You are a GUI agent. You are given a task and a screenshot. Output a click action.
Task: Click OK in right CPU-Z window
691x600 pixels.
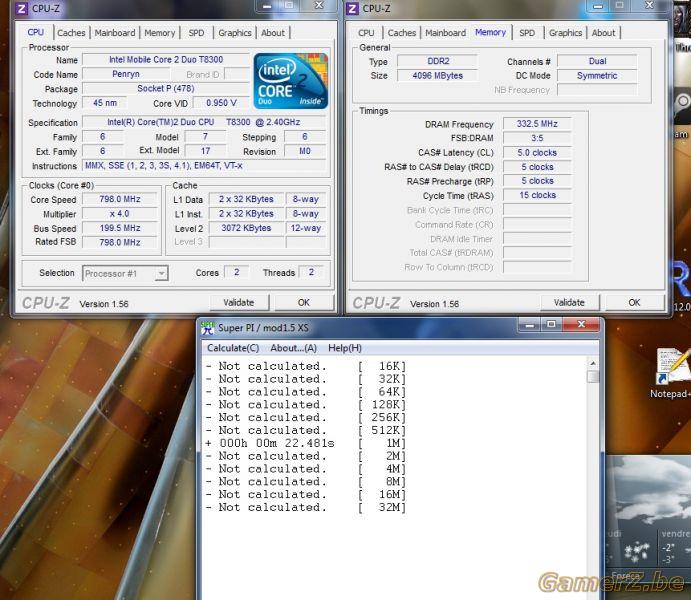(634, 303)
